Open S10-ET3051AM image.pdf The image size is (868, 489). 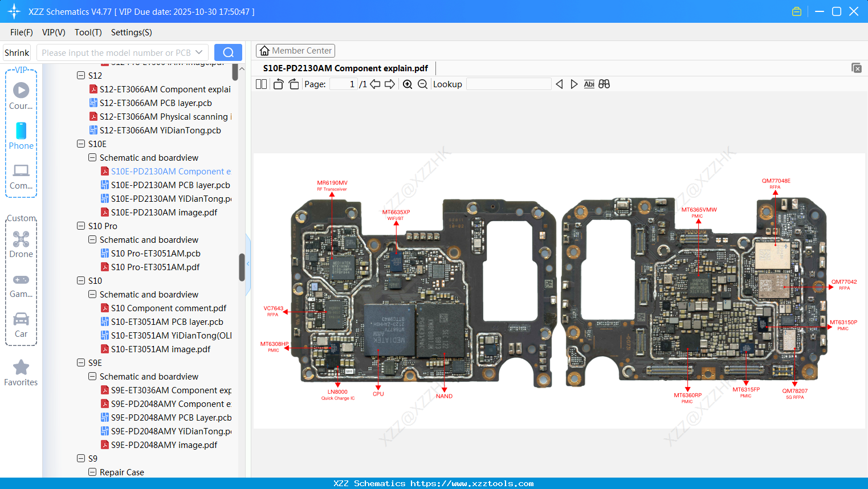161,349
